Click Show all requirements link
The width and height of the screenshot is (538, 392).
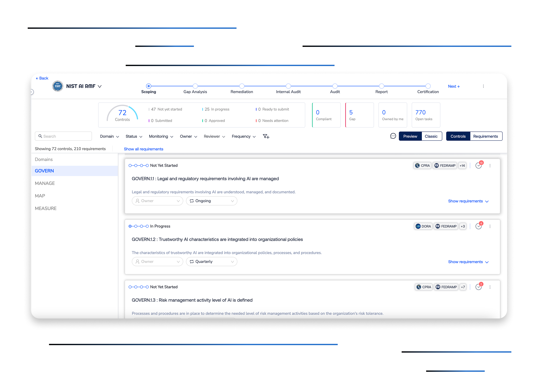143,149
